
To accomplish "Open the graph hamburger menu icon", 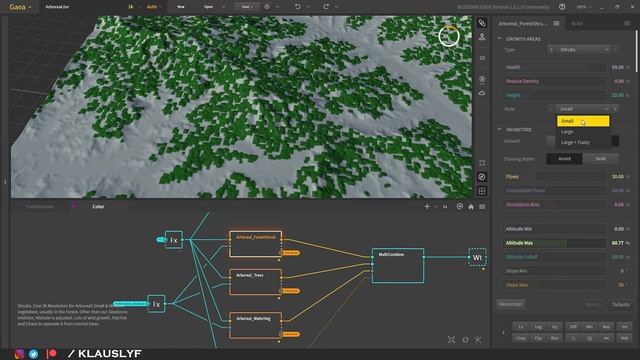I will [482, 207].
